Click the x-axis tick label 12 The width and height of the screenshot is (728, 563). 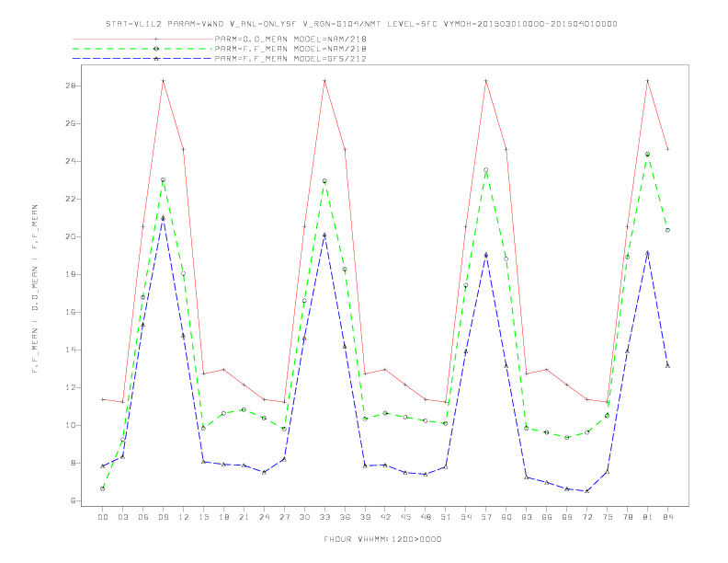pyautogui.click(x=184, y=517)
